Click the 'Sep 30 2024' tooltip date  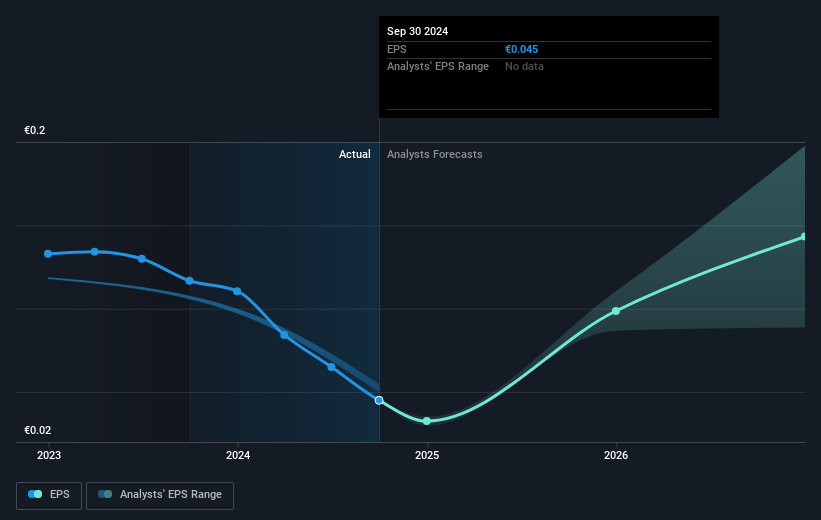click(x=417, y=31)
